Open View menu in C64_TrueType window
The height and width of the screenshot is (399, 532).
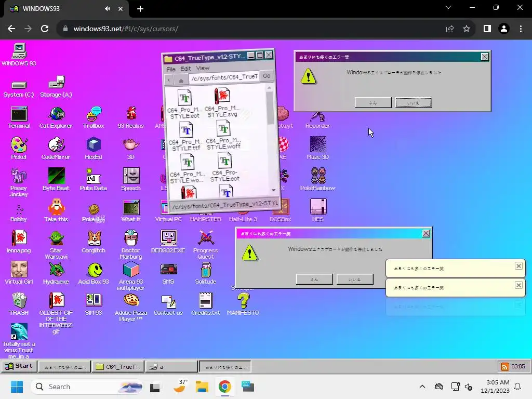[x=203, y=68]
